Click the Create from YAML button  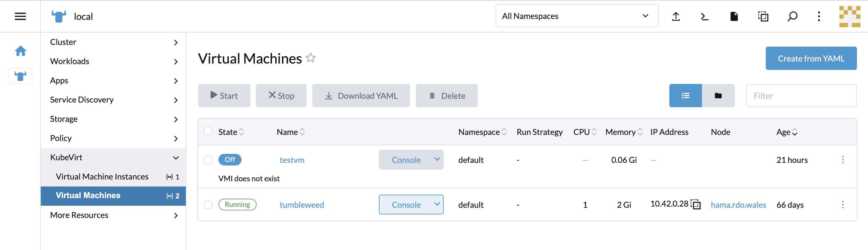click(x=811, y=59)
